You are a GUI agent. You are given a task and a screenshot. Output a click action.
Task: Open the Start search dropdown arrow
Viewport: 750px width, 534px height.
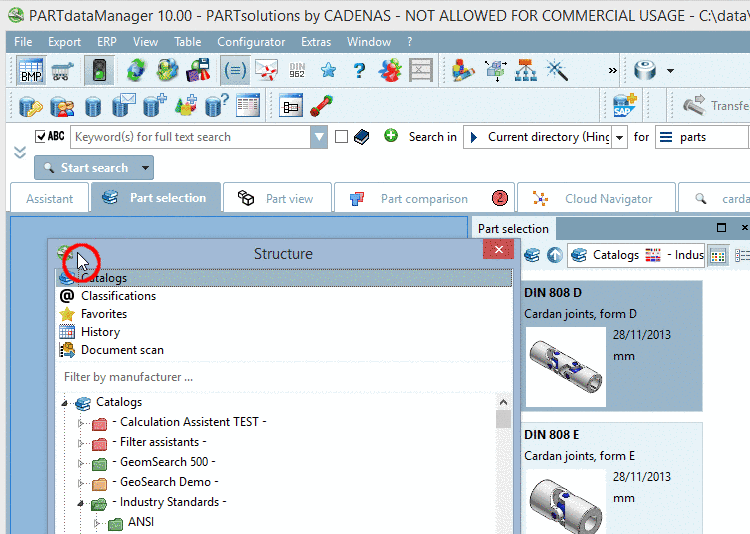[x=145, y=168]
